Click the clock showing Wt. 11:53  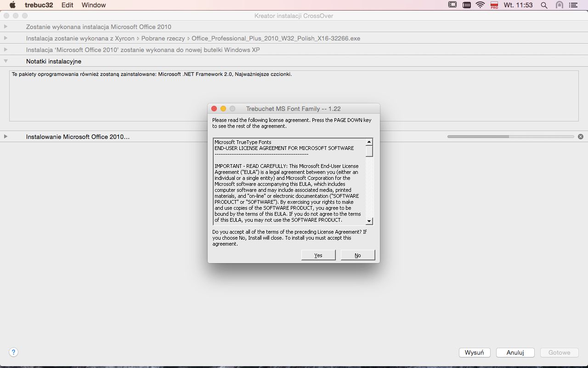(x=518, y=5)
